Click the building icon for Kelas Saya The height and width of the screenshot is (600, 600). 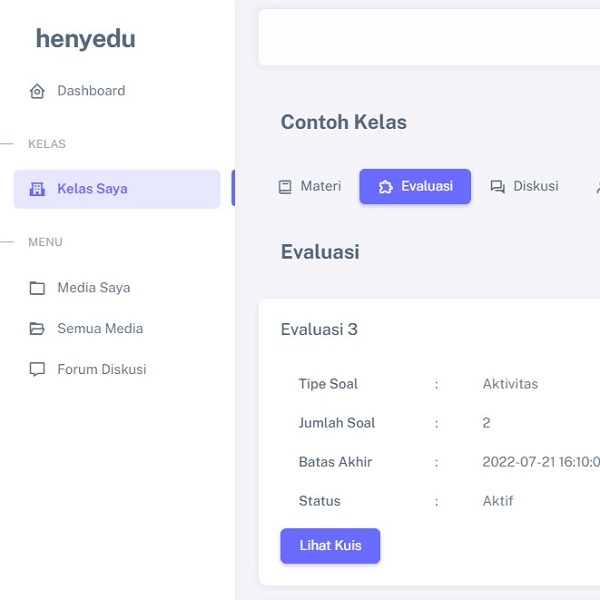pyautogui.click(x=37, y=189)
